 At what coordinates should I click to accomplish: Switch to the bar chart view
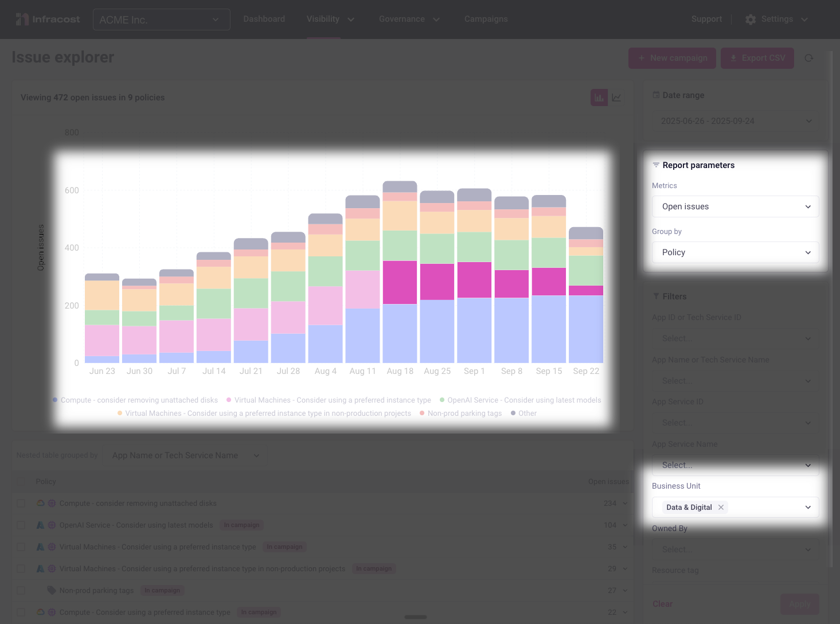(x=599, y=97)
